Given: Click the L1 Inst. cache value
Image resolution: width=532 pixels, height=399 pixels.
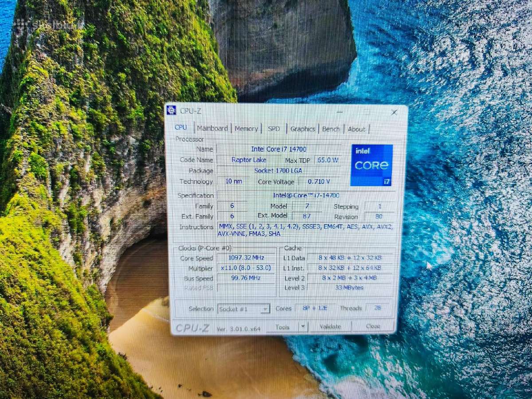Looking at the screenshot, I should (350, 268).
